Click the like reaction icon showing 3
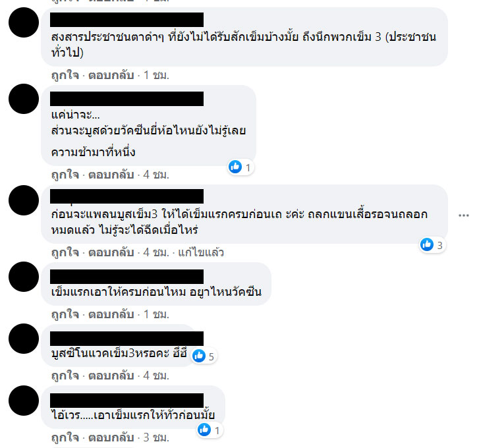Viewport: 479px width, 448px height. (427, 244)
